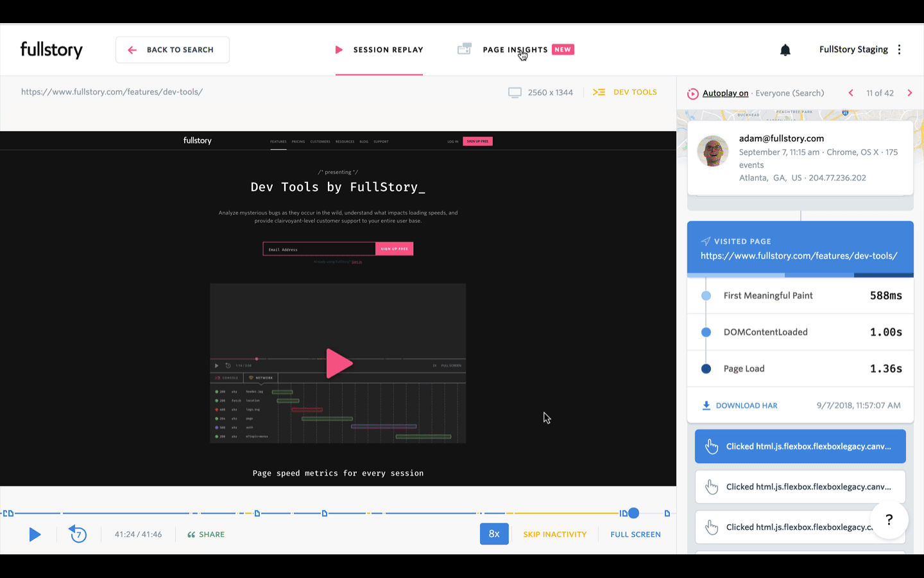
Task: Click adam@fullstory.com user avatar
Action: (713, 151)
